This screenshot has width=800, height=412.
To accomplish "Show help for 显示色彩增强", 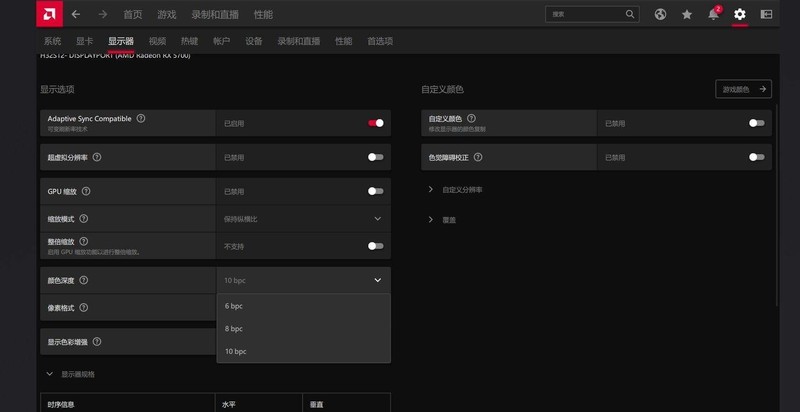I will (x=97, y=342).
